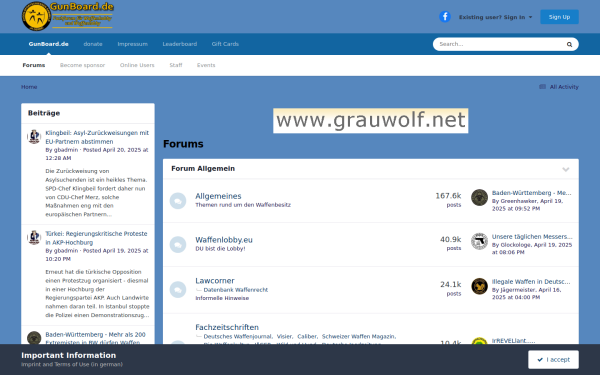Open latest topic Illegale Waffen in Deutsc...
Viewport: 600px width, 375px height.
point(531,281)
